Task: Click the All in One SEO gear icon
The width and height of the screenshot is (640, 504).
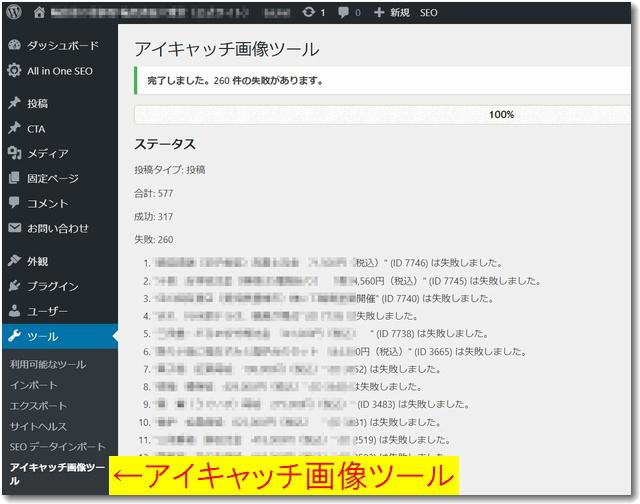Action: [x=14, y=70]
